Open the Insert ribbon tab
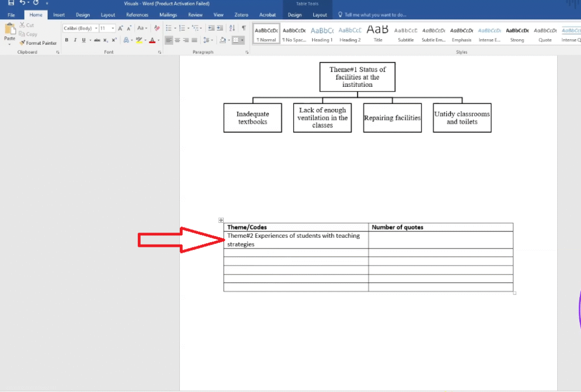Screen dimensions: 581x392 point(59,15)
